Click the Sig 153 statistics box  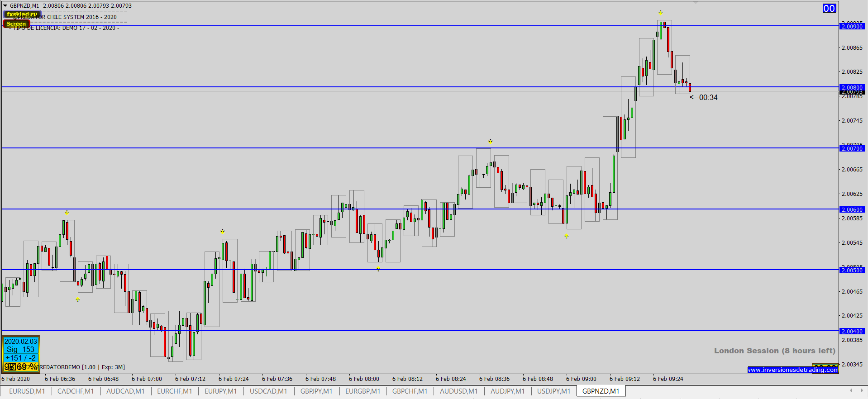click(x=21, y=349)
